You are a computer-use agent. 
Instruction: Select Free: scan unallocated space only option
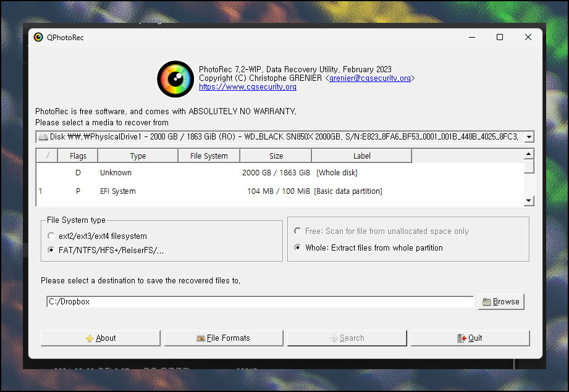(x=298, y=231)
